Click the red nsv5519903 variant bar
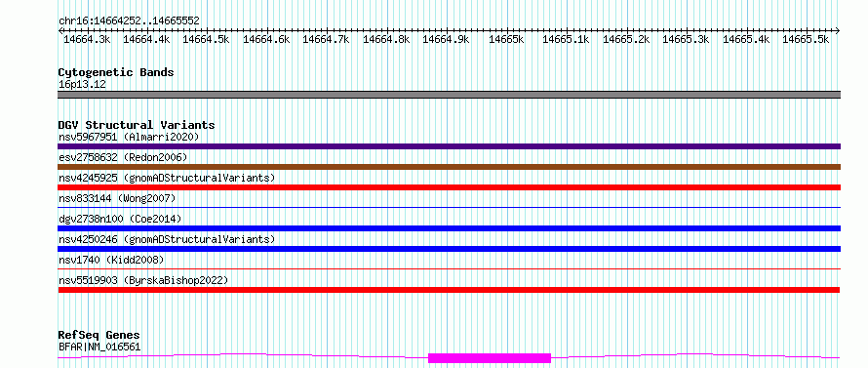The image size is (868, 368). coord(449,290)
